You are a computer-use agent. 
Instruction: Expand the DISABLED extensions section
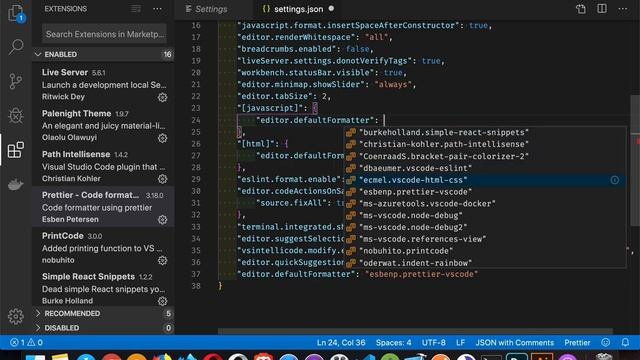tap(104, 328)
